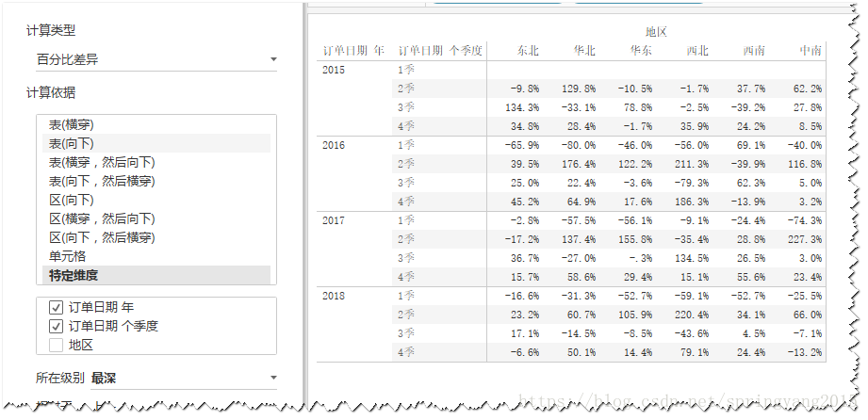Image resolution: width=868 pixels, height=420 pixels.
Task: Click the 中南 column header
Action: click(811, 51)
